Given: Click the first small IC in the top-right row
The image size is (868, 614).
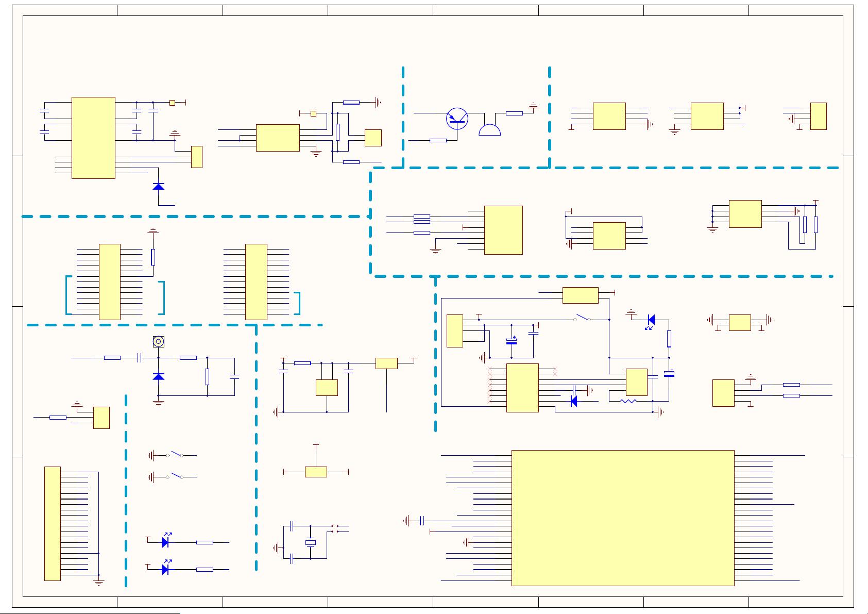Looking at the screenshot, I should 609,116.
